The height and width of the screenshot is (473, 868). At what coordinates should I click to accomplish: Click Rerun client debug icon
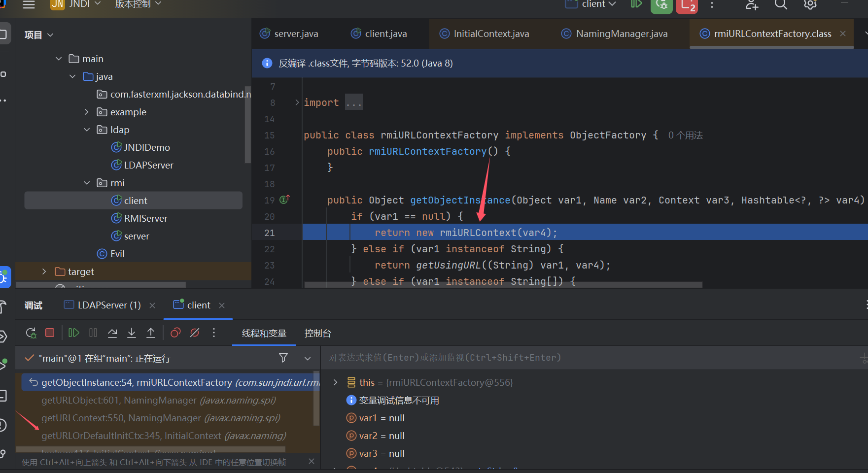31,333
